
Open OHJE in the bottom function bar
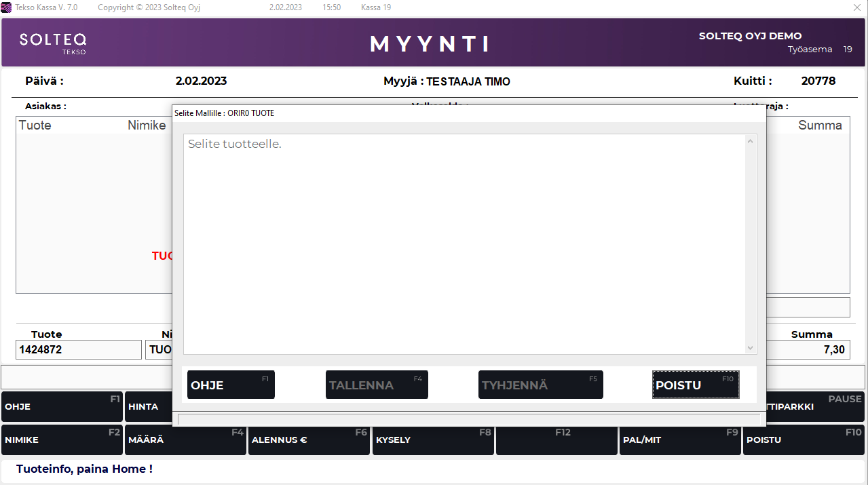62,407
